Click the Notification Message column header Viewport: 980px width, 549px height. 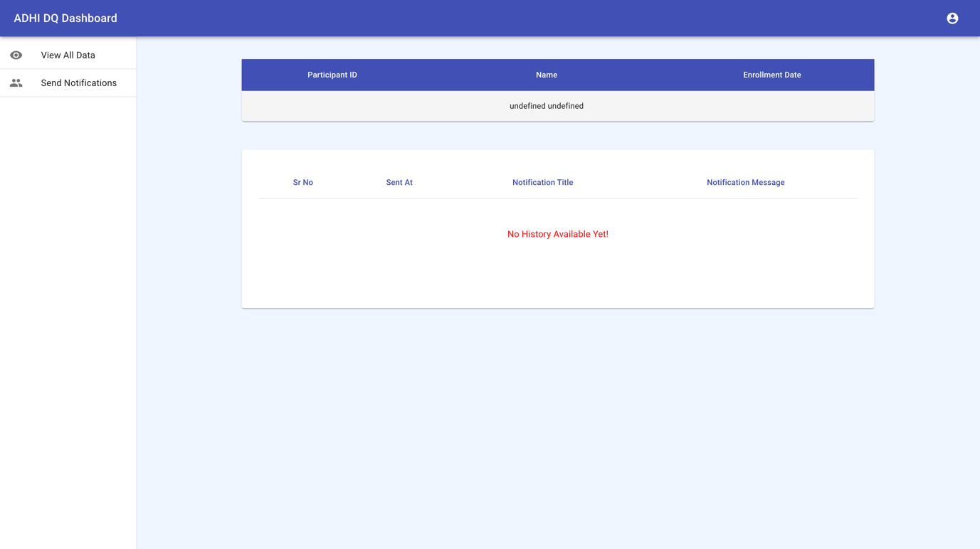(745, 183)
